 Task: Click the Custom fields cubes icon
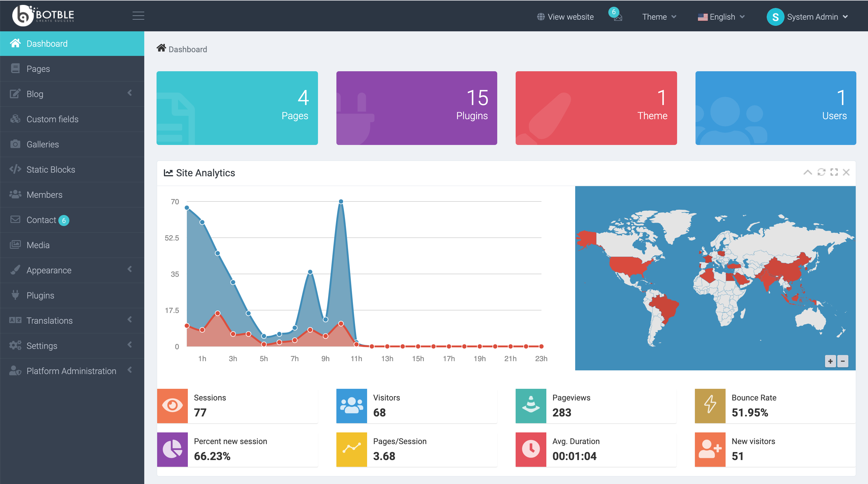pos(15,119)
